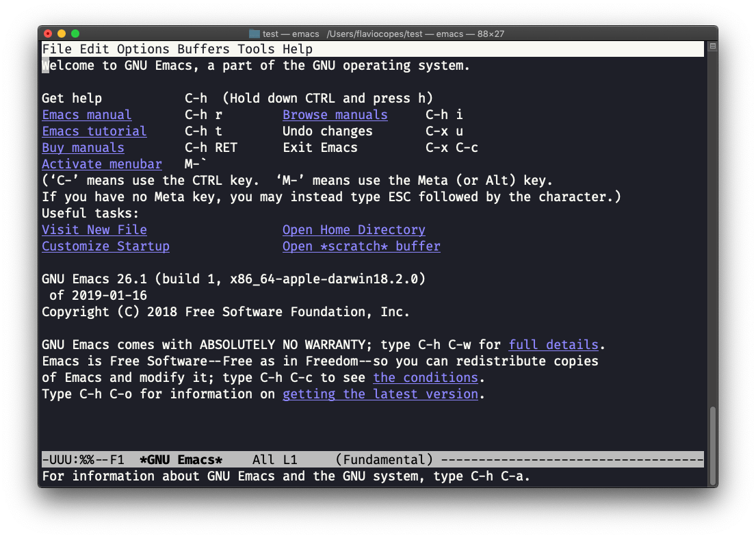Click the *GNU Emacs* buffer name in mode line
The image size is (756, 538).
pyautogui.click(x=181, y=460)
